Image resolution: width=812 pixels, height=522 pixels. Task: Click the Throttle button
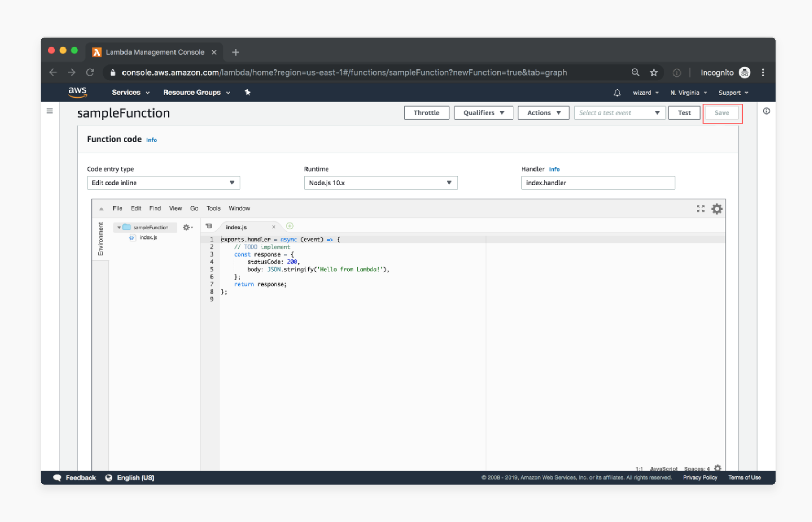tap(427, 113)
